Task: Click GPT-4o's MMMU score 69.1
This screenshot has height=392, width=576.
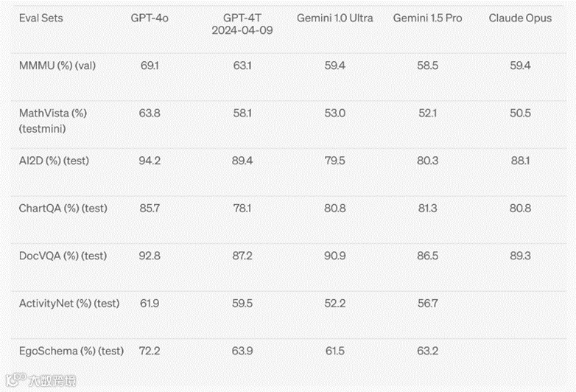Action: coord(150,66)
